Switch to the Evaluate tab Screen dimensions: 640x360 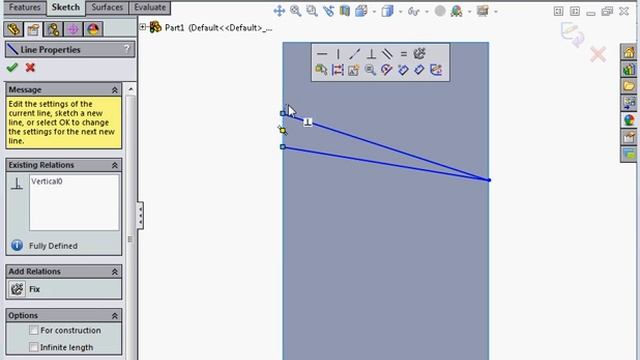click(x=150, y=7)
